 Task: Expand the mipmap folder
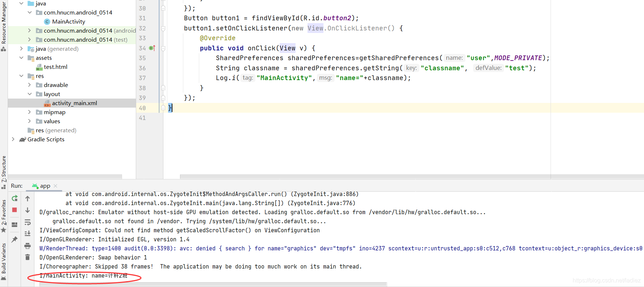(30, 112)
